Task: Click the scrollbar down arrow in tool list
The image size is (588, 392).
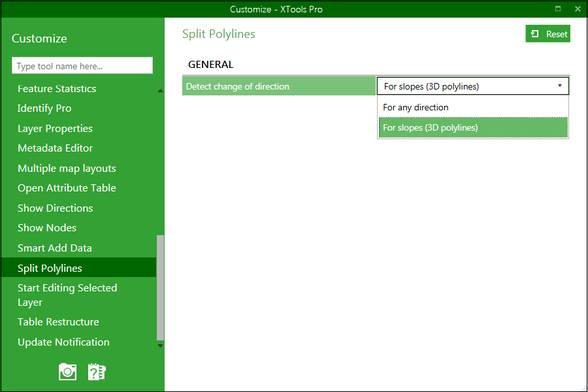Action: point(159,346)
